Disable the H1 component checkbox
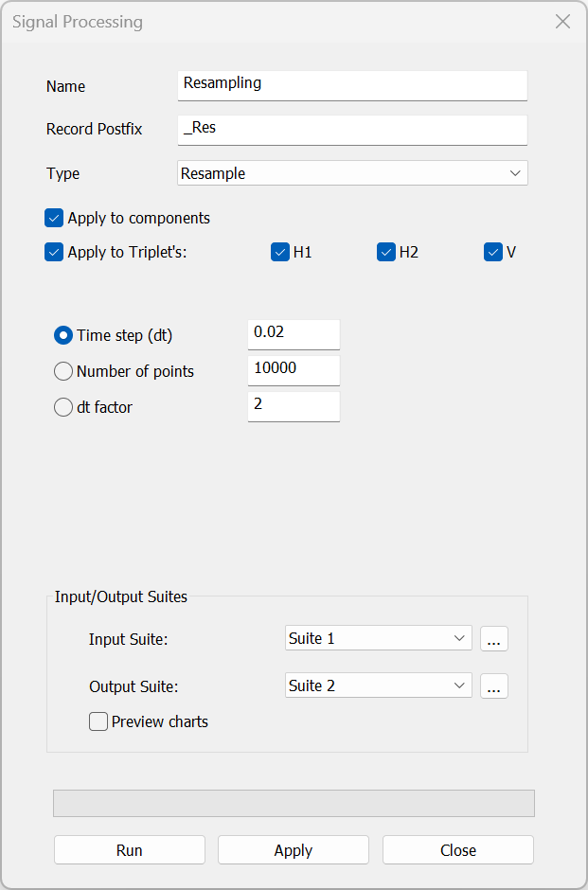The image size is (588, 890). [x=280, y=253]
